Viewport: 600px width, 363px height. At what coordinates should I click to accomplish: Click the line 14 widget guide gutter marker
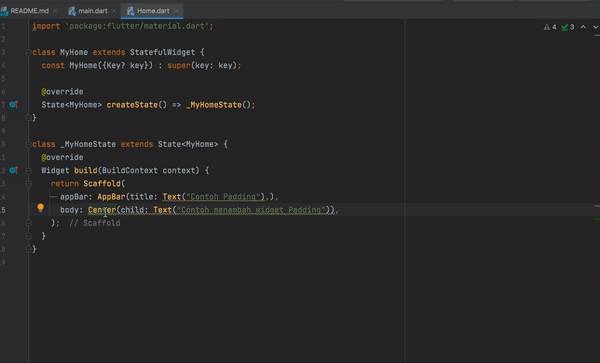54,197
